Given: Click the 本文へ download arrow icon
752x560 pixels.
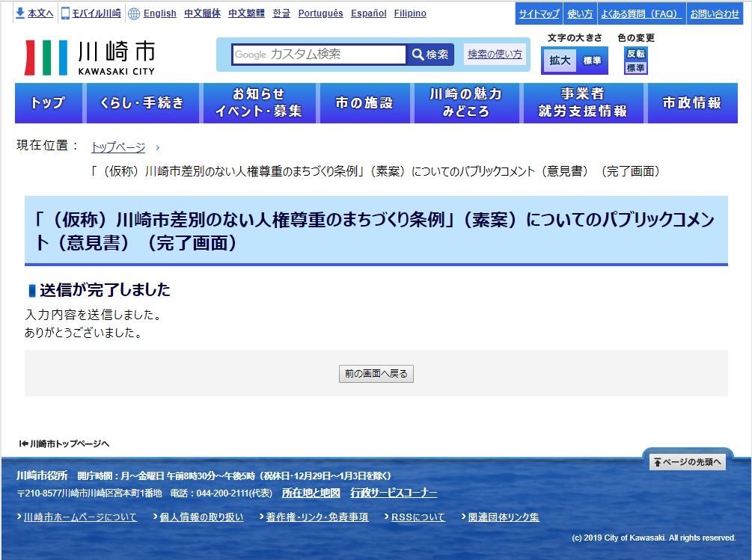Looking at the screenshot, I should pyautogui.click(x=20, y=13).
